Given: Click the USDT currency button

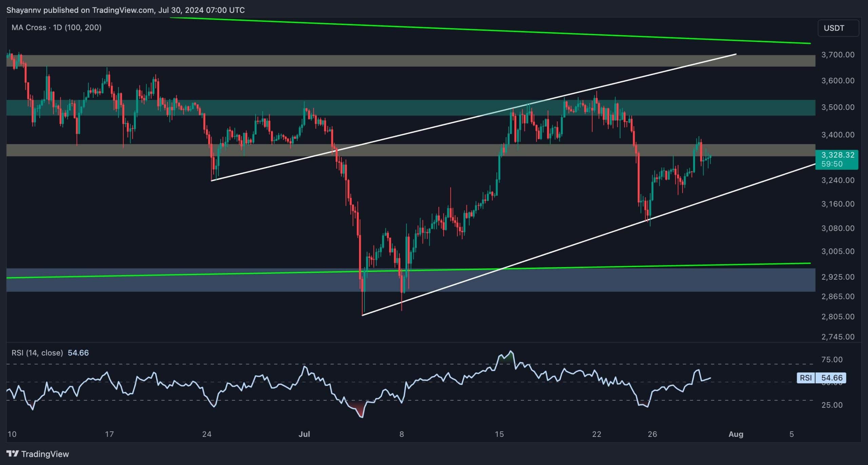Looking at the screenshot, I should point(838,28).
